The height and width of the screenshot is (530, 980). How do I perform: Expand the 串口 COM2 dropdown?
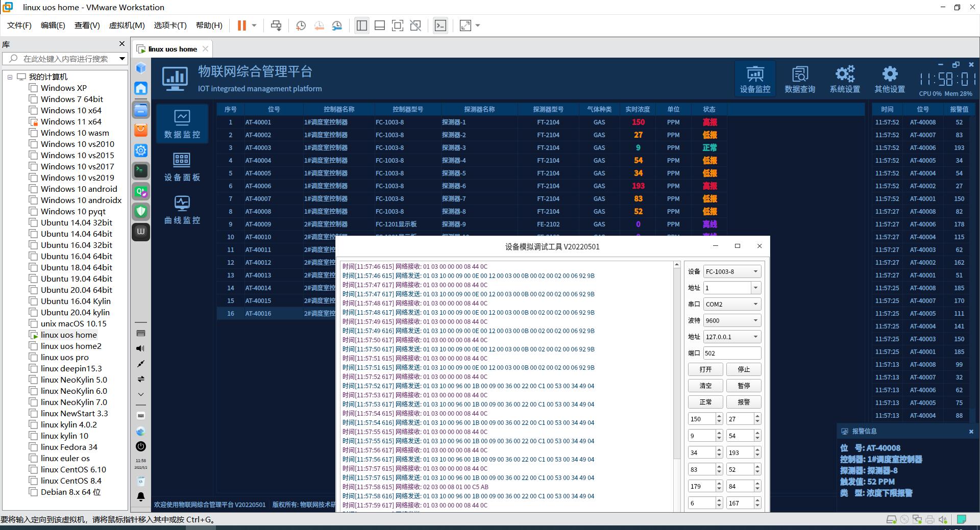732,304
